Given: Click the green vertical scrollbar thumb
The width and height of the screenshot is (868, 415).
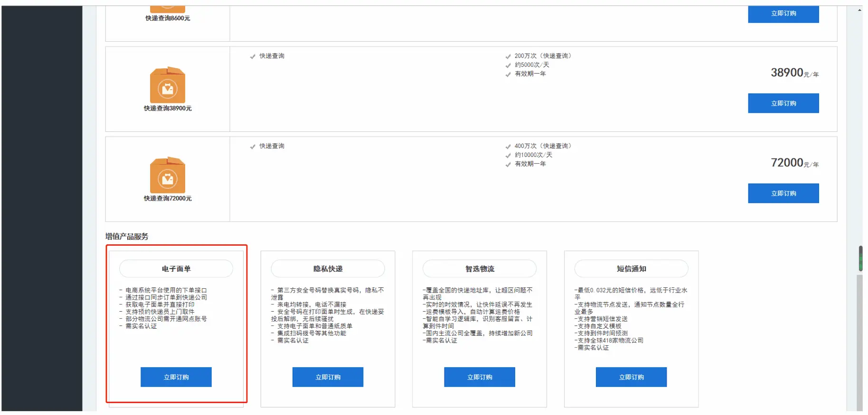Looking at the screenshot, I should tap(860, 258).
